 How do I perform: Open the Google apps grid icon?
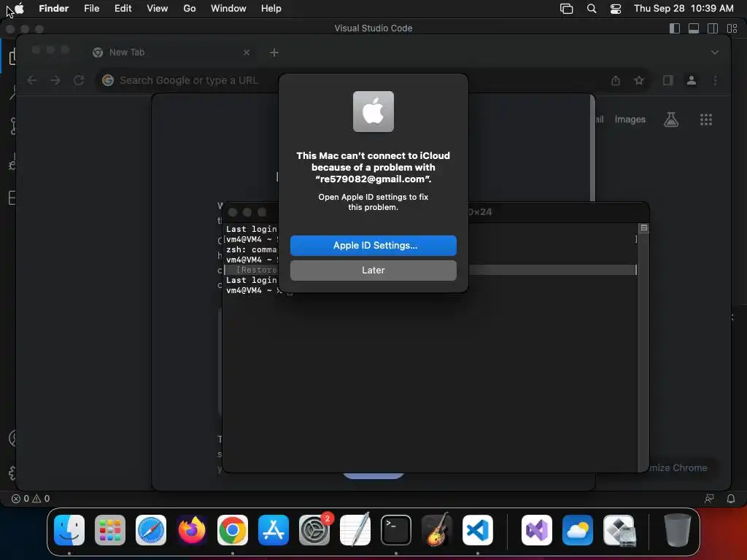[706, 120]
